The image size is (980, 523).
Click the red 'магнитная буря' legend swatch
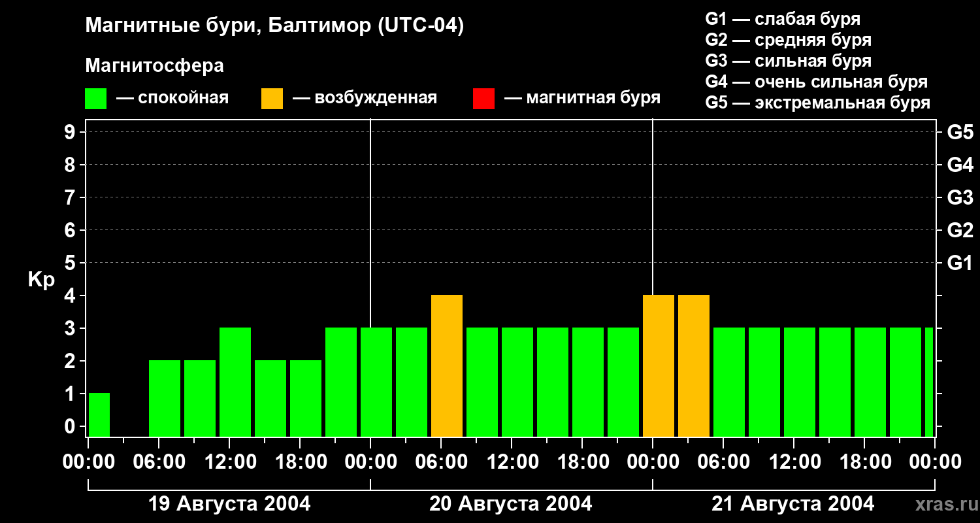(x=483, y=99)
